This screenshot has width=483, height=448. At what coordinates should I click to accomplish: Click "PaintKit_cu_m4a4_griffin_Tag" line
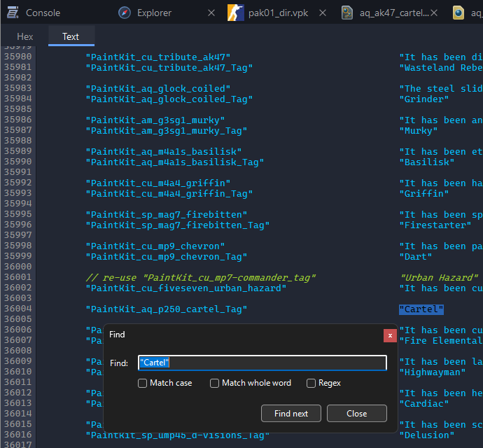[169, 193]
